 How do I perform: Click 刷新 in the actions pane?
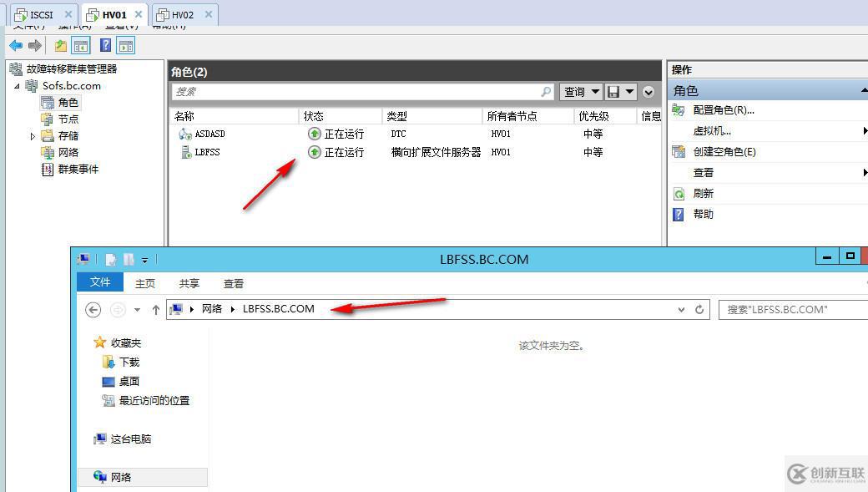point(704,193)
